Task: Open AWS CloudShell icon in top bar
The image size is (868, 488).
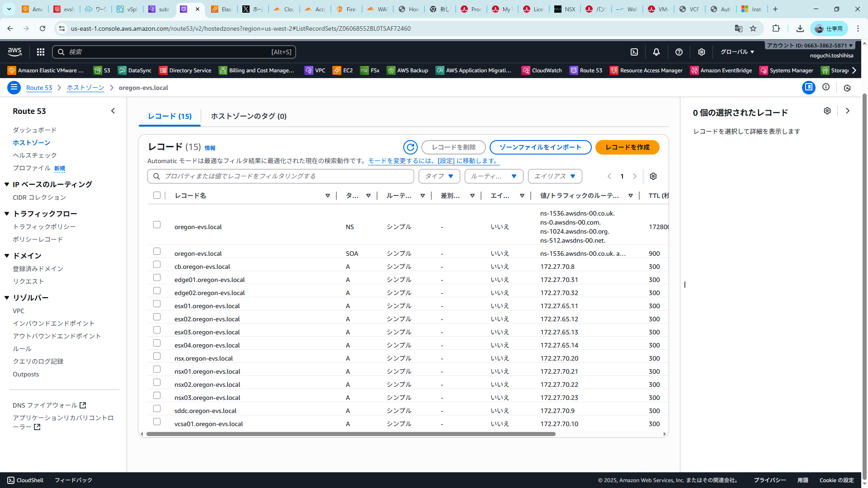Action: (x=634, y=52)
